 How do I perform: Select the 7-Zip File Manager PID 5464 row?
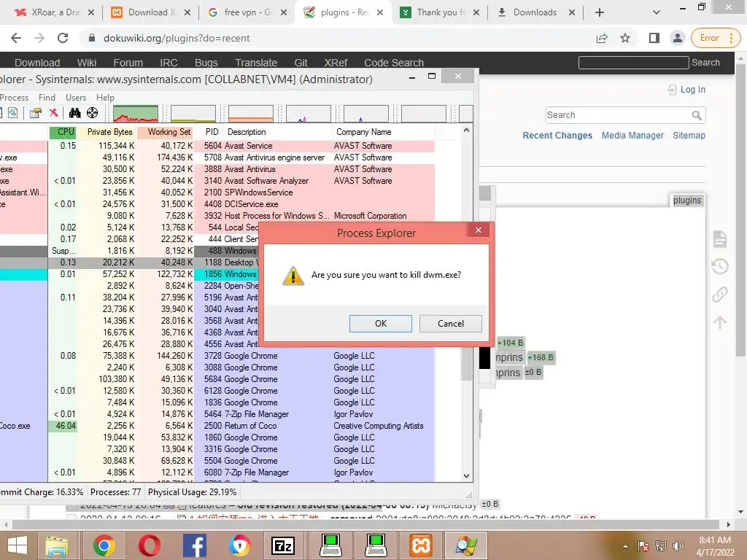pyautogui.click(x=217, y=414)
